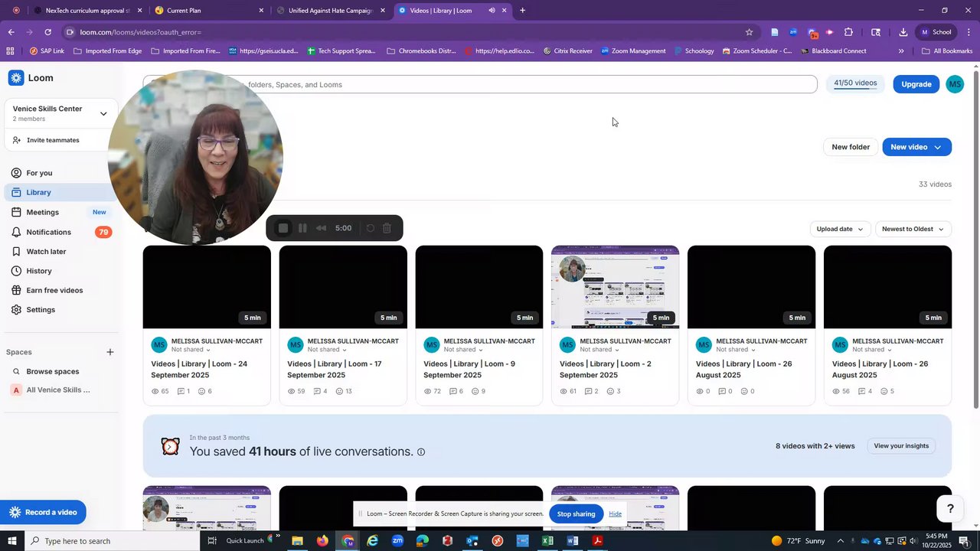Click the Stop sharing button

click(x=576, y=514)
